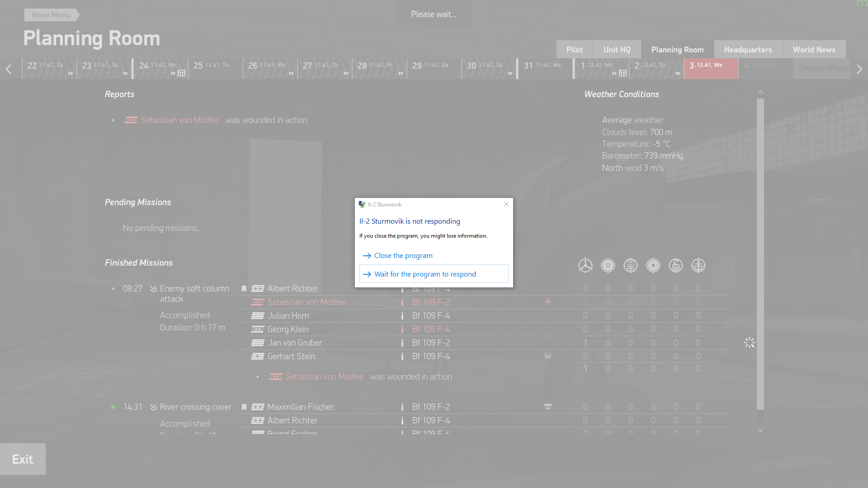
Task: Click calendar icon on 24.11.41 date
Action: tap(181, 73)
